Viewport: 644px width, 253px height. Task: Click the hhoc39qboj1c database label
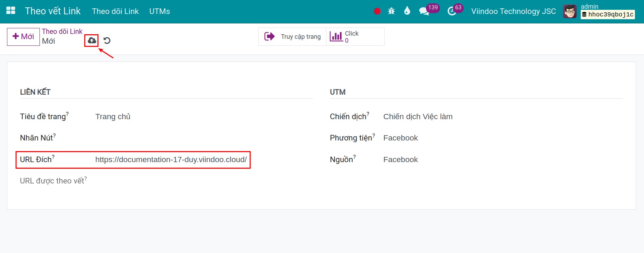(x=608, y=14)
